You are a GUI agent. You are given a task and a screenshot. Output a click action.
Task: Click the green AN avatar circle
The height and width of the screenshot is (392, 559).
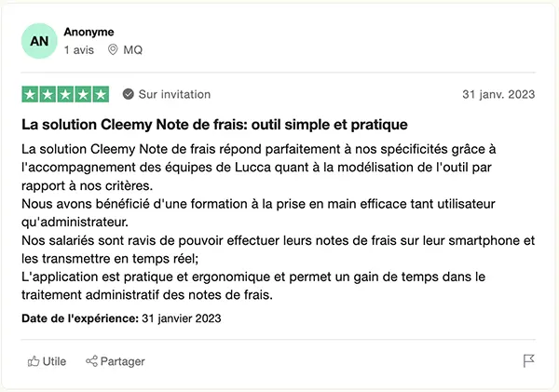point(40,41)
